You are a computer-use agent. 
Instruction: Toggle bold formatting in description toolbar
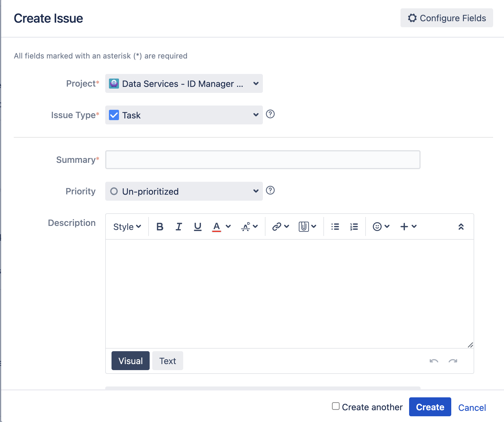click(160, 227)
